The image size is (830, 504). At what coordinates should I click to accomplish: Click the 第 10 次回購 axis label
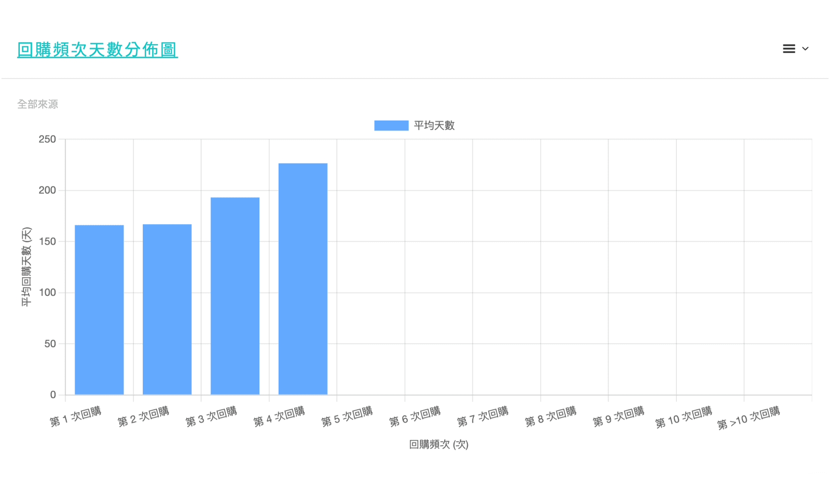click(683, 417)
